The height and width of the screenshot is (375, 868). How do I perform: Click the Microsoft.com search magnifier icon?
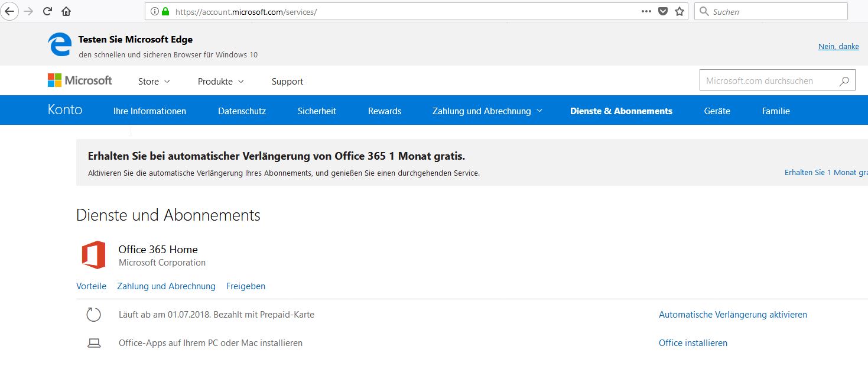click(x=844, y=81)
